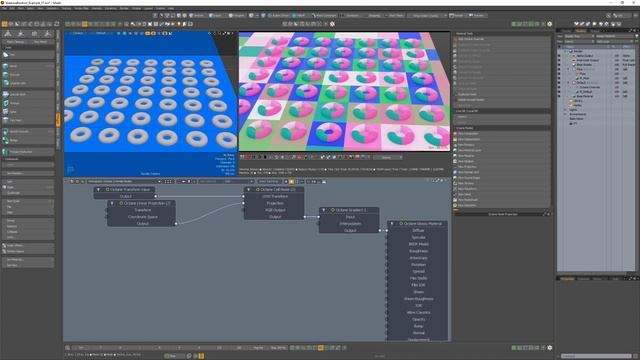The width and height of the screenshot is (640, 360).
Task: Switch to Items tab in right panel
Action: pos(567,31)
